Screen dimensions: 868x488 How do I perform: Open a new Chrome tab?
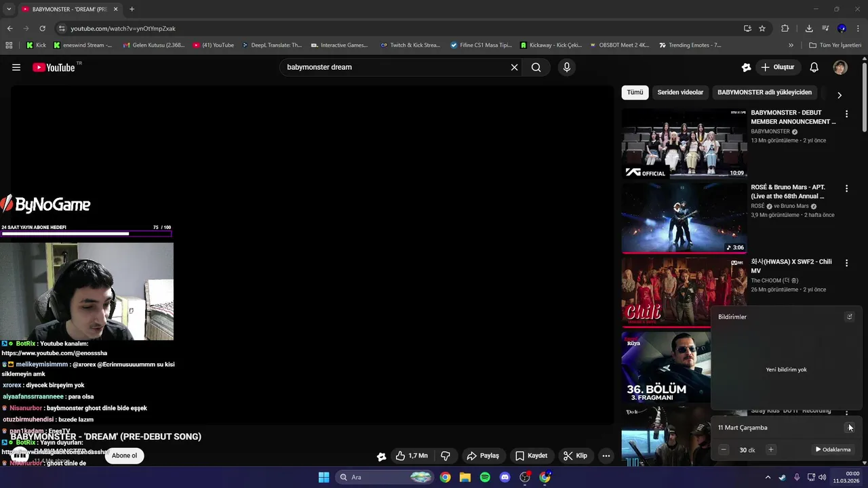(132, 9)
